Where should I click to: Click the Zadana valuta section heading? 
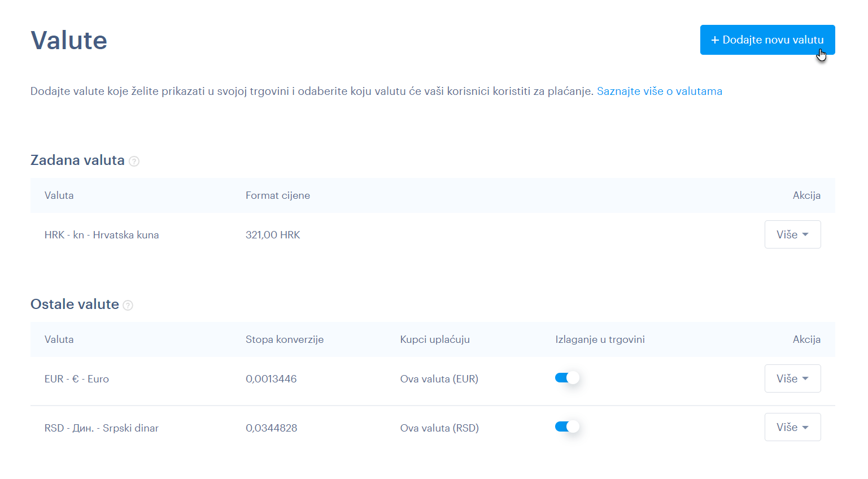pyautogui.click(x=77, y=160)
